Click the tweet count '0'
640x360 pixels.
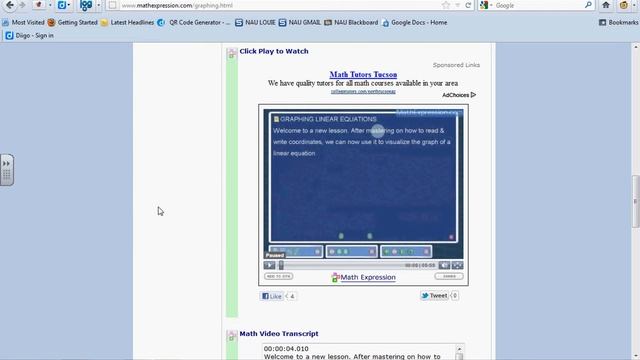point(455,296)
